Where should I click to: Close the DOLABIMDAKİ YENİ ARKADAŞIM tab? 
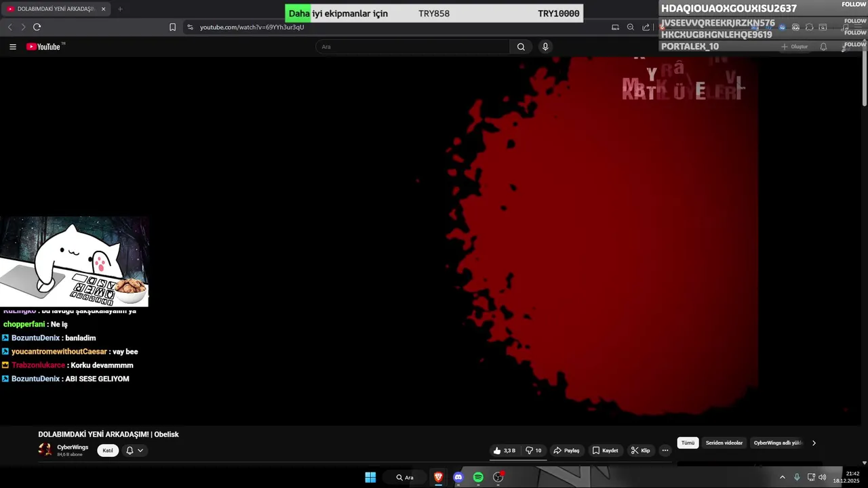pos(103,9)
